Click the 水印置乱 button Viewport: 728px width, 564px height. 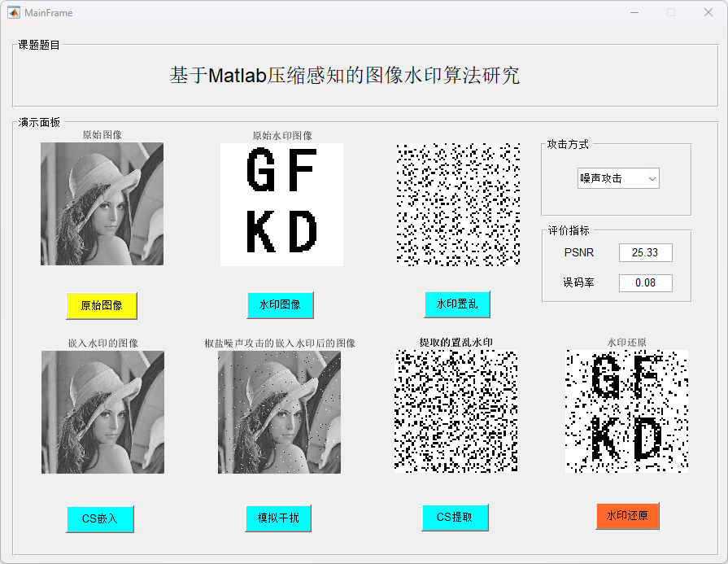pyautogui.click(x=457, y=304)
